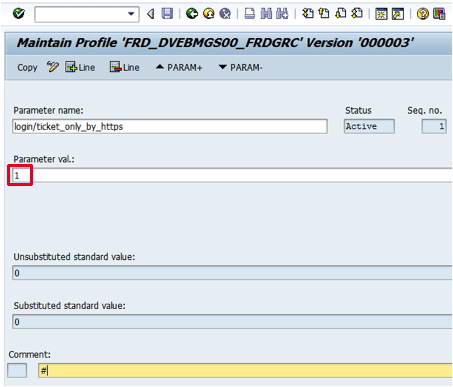Open the command field dropdown arrow

coord(131,14)
